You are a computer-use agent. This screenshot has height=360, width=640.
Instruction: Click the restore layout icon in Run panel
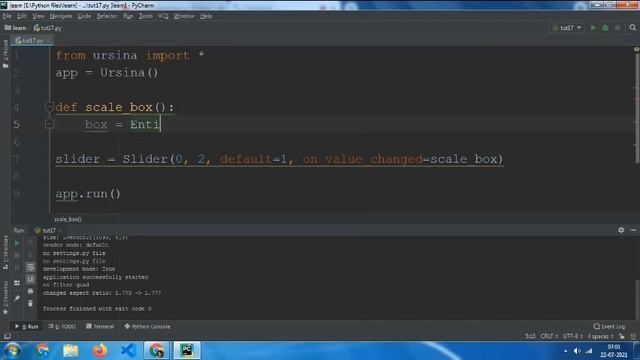tap(17, 282)
